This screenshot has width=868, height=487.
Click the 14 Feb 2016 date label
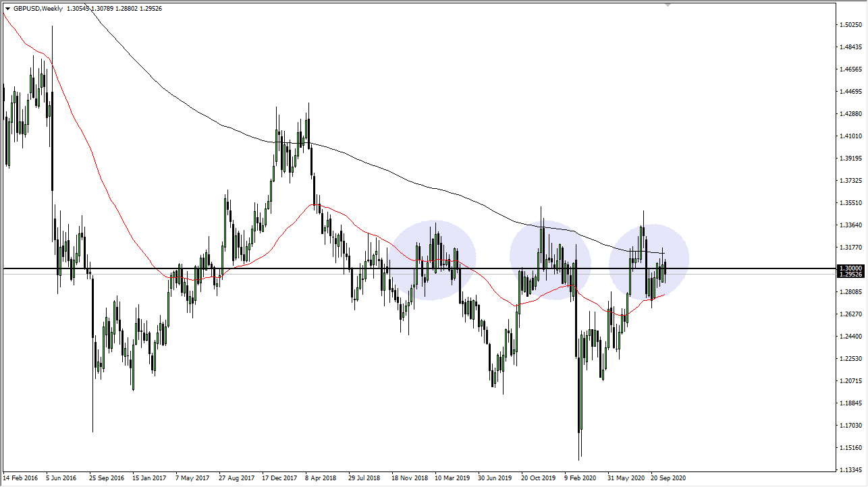coord(22,478)
